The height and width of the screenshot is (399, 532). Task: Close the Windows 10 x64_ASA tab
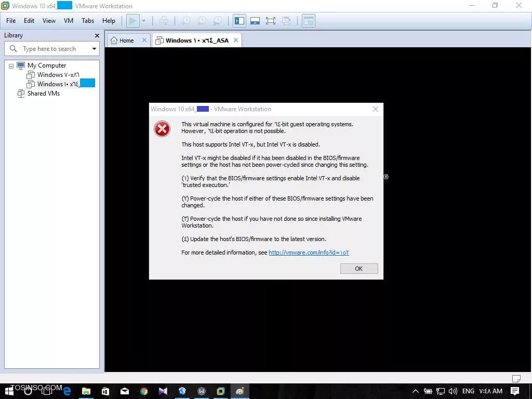[x=236, y=40]
